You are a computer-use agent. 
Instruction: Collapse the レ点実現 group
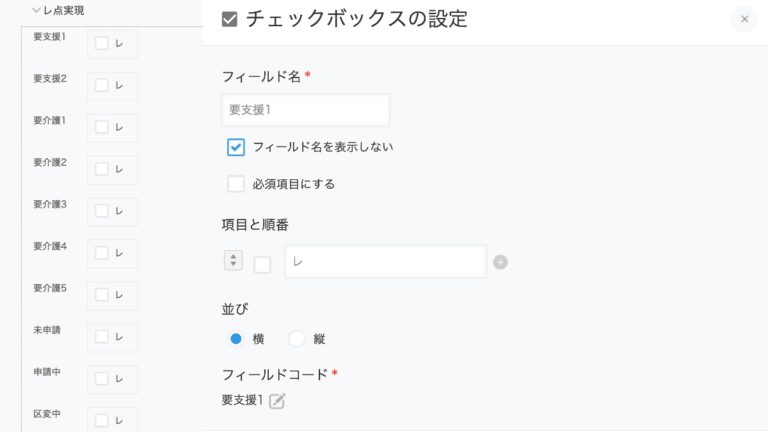coord(37,11)
